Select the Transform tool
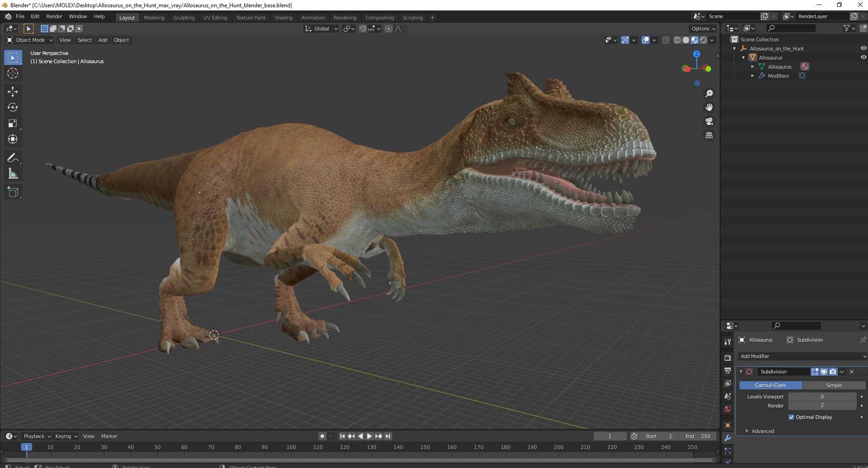Image resolution: width=868 pixels, height=468 pixels. point(13,139)
